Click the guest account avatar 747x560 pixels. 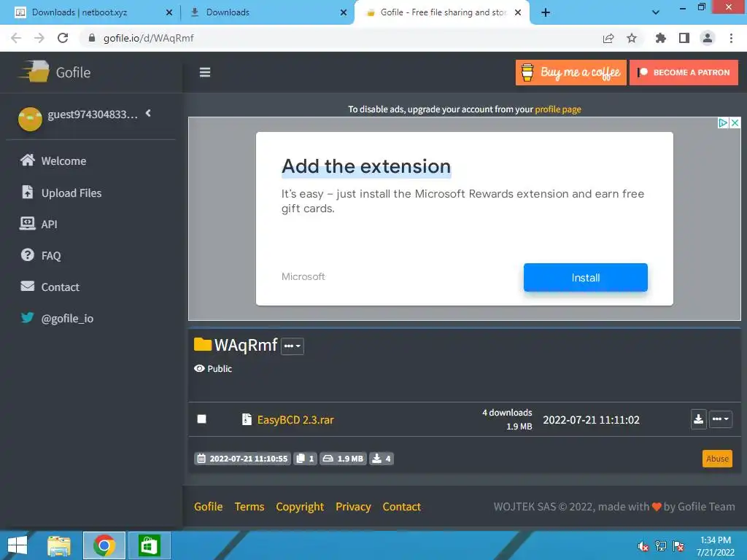point(30,119)
